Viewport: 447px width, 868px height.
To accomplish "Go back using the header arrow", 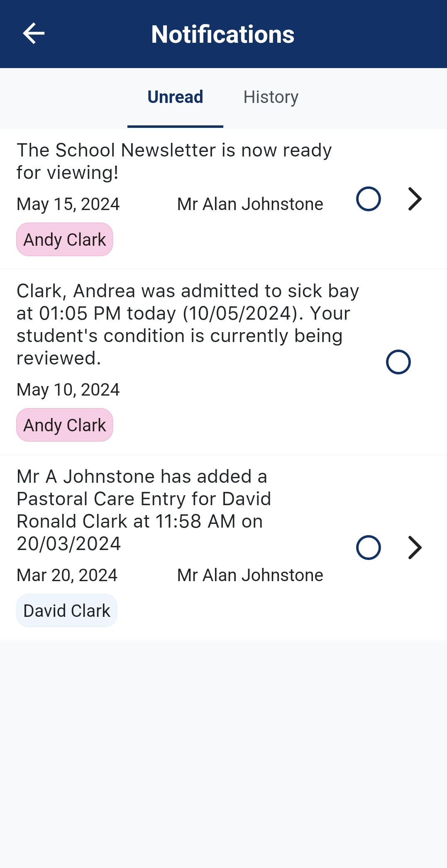I will click(34, 34).
